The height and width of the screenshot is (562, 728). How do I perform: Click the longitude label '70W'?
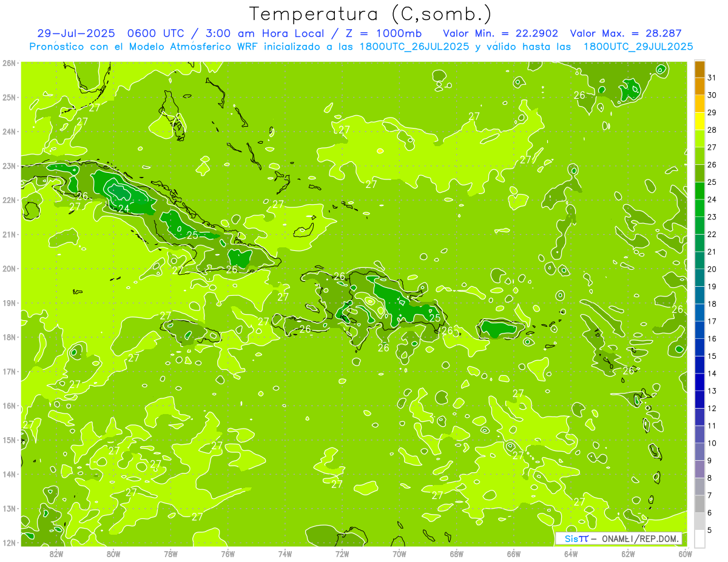pyautogui.click(x=399, y=554)
